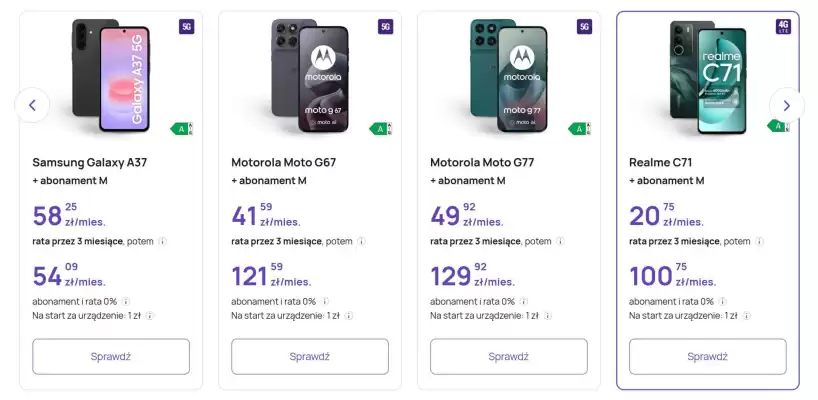Click Sprawdź button for Samsung Galaxy A37
The width and height of the screenshot is (818, 400).
point(111,357)
